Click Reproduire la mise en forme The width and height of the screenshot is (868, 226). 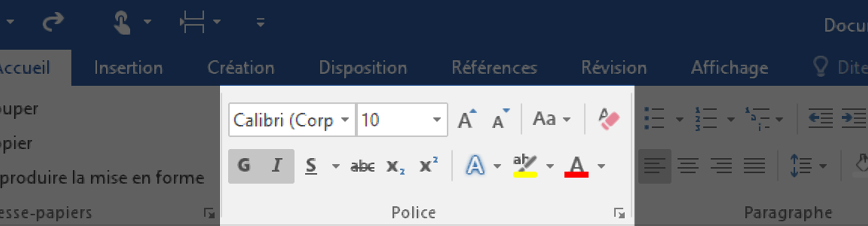[102, 178]
